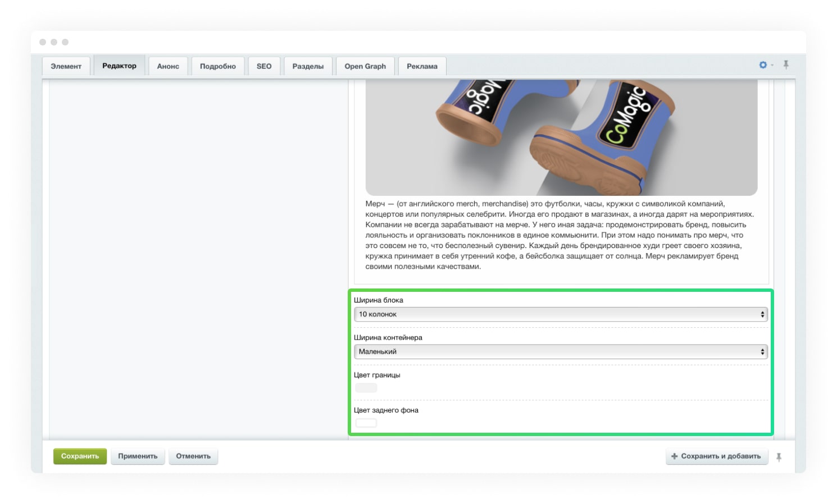Click the Ширина контейнера label
Image resolution: width=837 pixels, height=504 pixels.
click(388, 338)
